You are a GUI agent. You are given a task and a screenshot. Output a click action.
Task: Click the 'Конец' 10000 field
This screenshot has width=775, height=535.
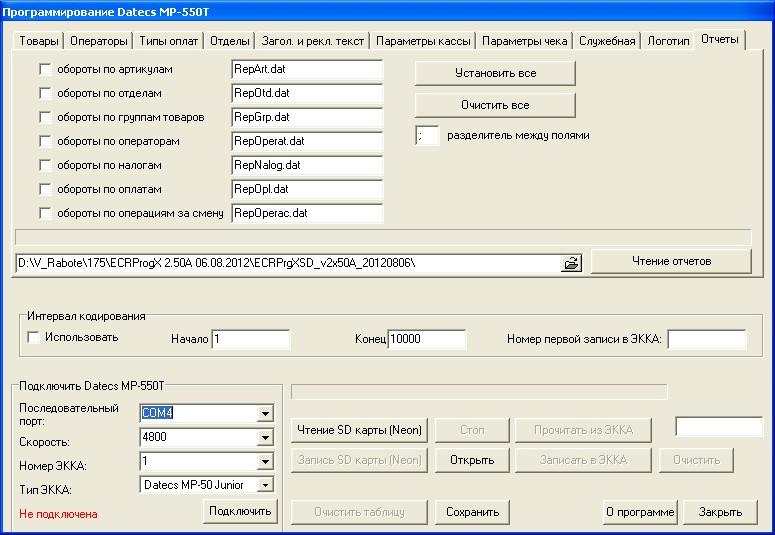(427, 339)
